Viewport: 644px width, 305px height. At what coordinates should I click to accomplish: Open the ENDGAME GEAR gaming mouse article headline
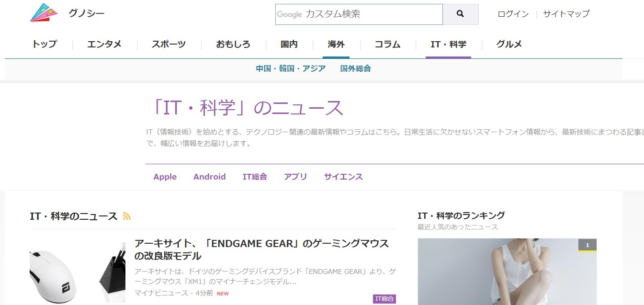[261, 249]
